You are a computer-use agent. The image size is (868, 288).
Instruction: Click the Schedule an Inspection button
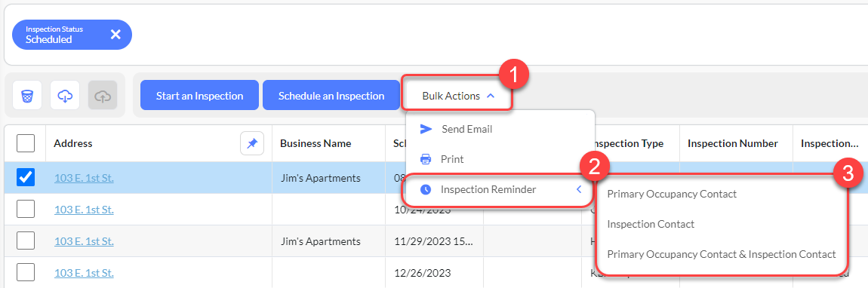(x=331, y=96)
